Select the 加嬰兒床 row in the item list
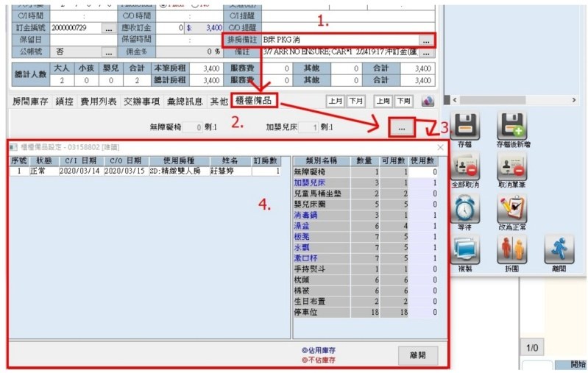The image size is (588, 373). (365, 182)
